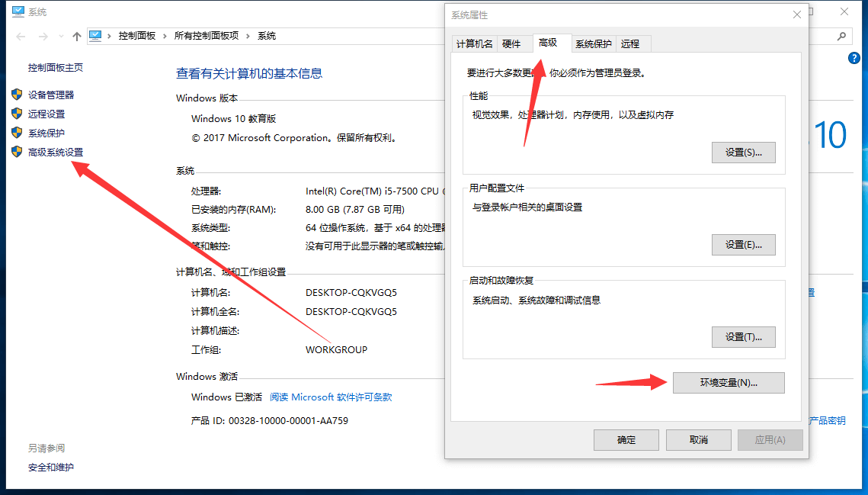Navigate back with the back arrow
868x495 pixels.
(19, 35)
